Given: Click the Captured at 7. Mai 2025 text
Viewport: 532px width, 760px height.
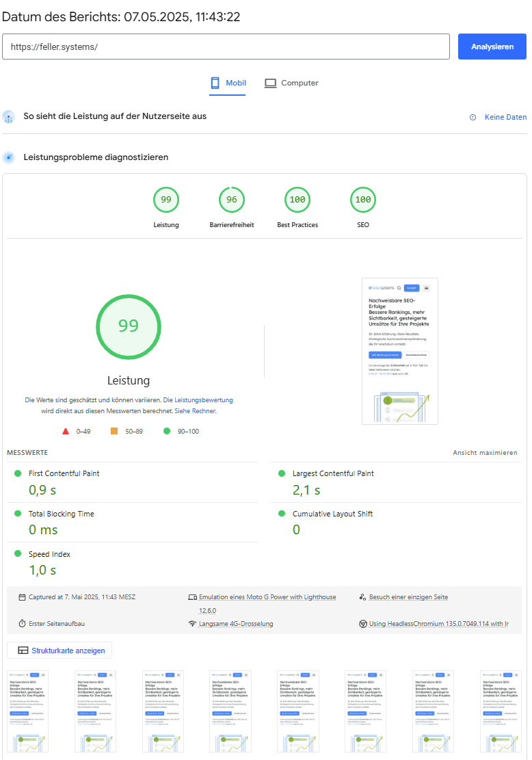Looking at the screenshot, I should (82, 597).
